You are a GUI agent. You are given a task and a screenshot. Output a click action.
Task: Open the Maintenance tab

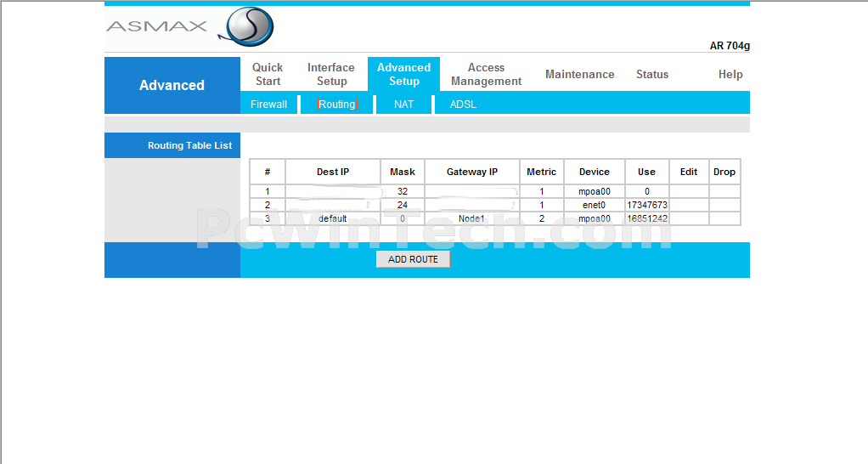point(579,74)
